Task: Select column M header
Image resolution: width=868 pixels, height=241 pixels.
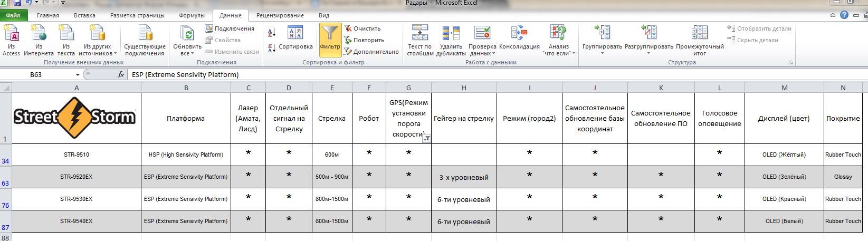Action: click(x=784, y=88)
